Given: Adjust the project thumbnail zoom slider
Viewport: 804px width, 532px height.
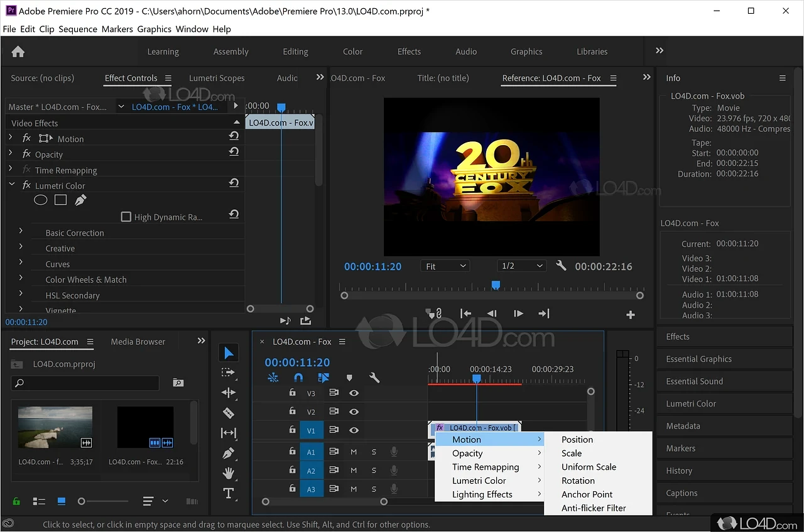Looking at the screenshot, I should coord(82,501).
